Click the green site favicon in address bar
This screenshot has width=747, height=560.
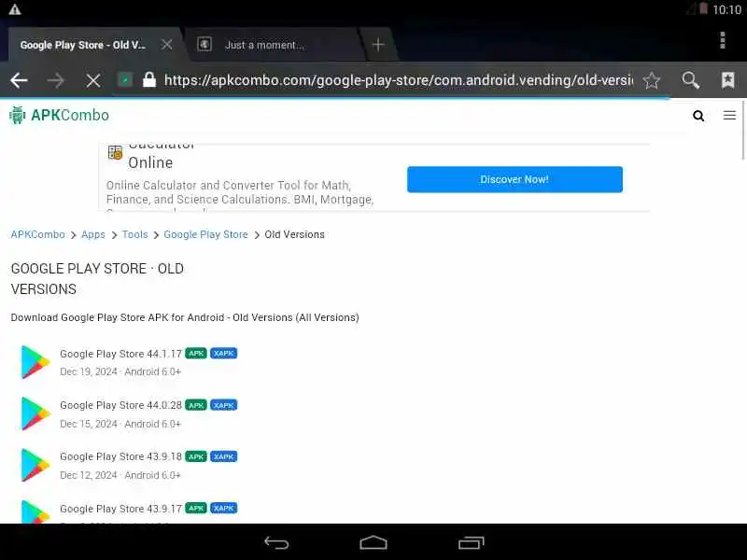point(125,80)
